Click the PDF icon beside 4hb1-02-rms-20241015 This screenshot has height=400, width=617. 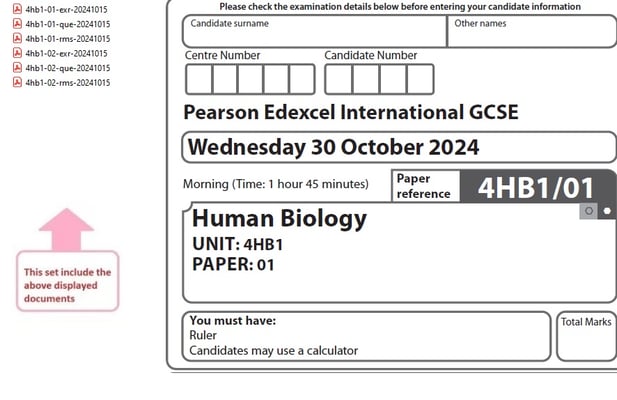point(17,83)
